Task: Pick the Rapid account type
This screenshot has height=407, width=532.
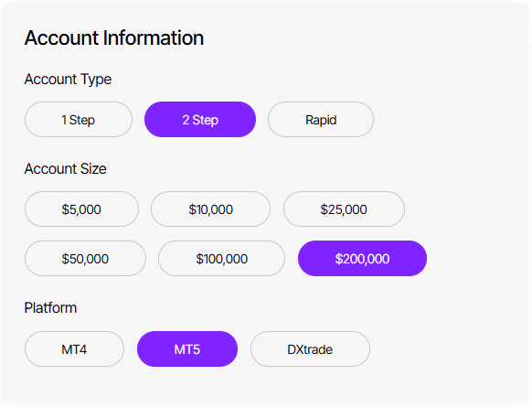Action: pos(321,120)
